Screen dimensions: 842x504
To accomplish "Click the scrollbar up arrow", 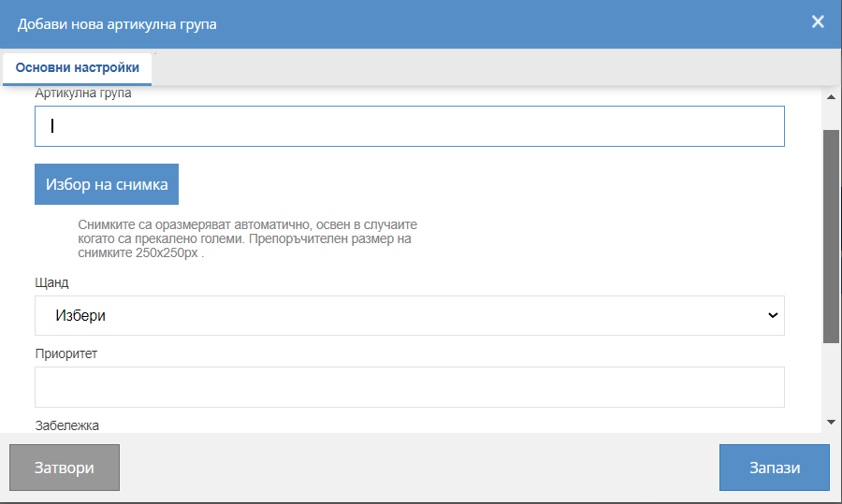I will click(x=831, y=97).
